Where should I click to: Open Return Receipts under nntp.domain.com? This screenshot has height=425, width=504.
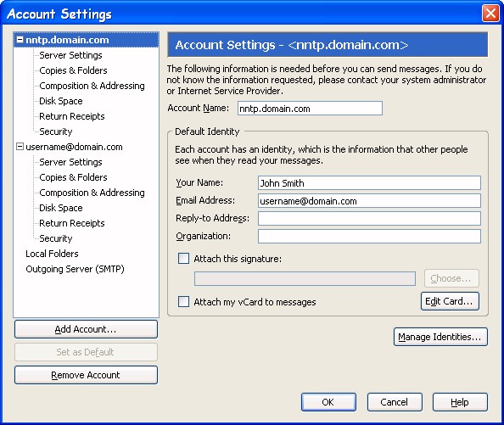point(72,116)
